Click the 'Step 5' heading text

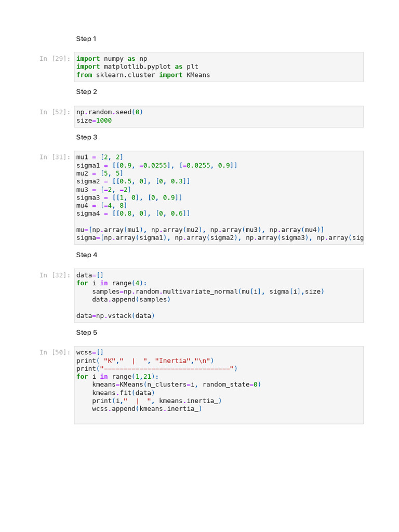87,333
